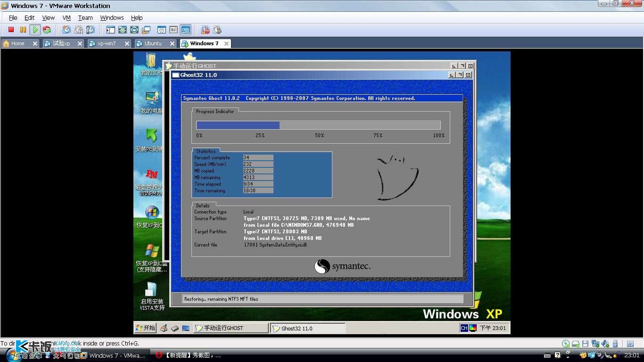Click the record session icon with red dot
The height and width of the screenshot is (362, 644).
(x=205, y=30)
